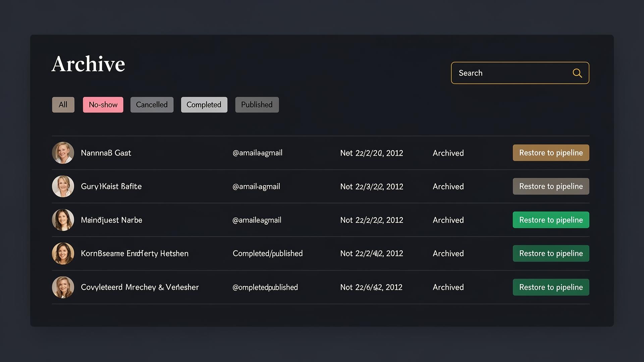
Task: Click the Completed/published cell
Action: coord(268,254)
